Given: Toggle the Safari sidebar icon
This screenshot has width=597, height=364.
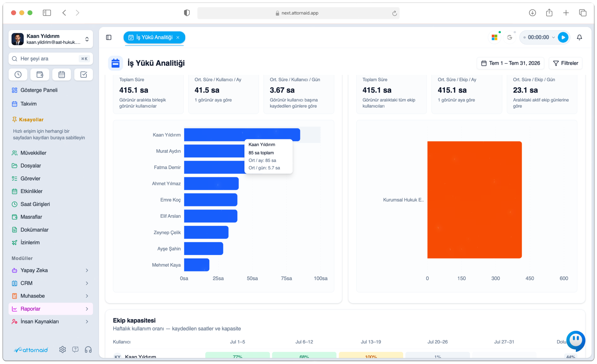Looking at the screenshot, I should point(47,13).
